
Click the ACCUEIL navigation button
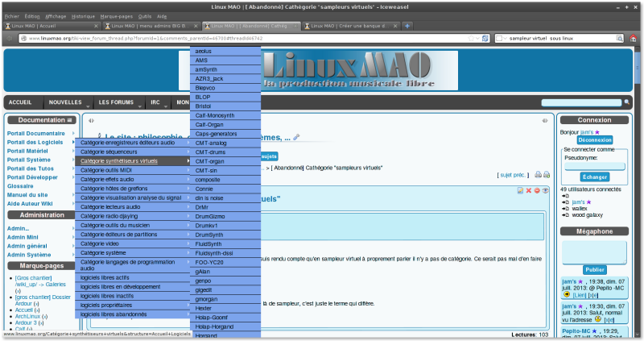(20, 102)
